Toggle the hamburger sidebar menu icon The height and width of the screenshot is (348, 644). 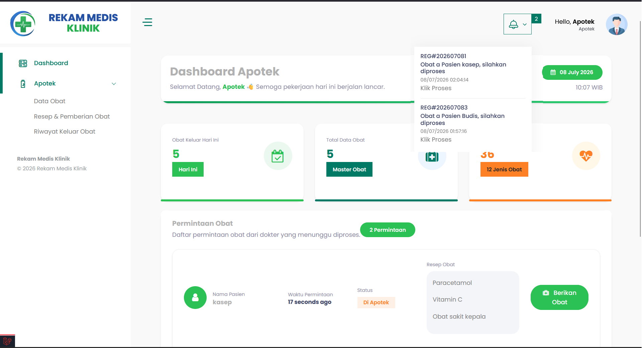coord(147,22)
